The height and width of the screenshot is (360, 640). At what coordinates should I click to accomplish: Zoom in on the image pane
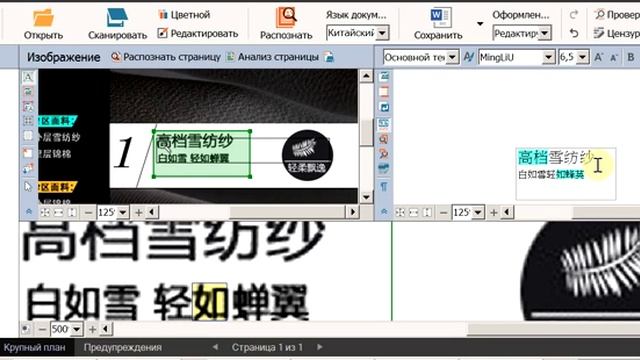pyautogui.click(x=138, y=212)
